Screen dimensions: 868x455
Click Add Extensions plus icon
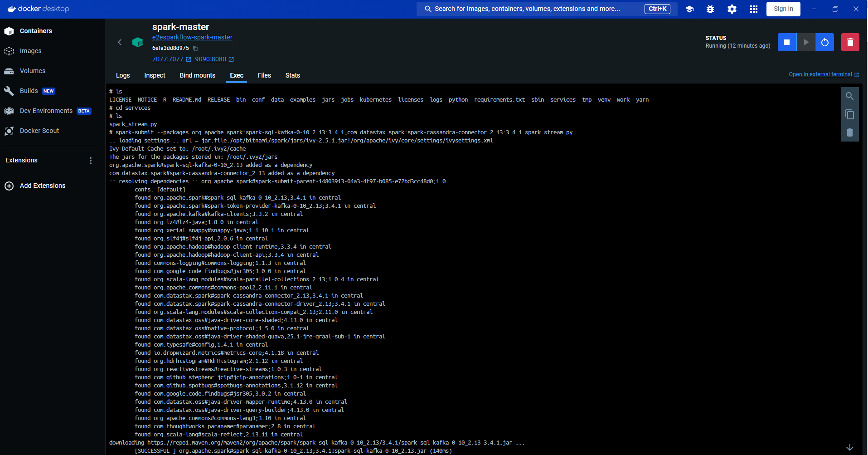[9, 186]
